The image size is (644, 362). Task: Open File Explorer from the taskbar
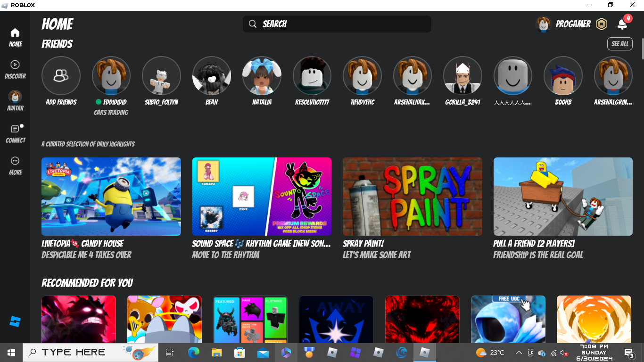pyautogui.click(x=216, y=352)
